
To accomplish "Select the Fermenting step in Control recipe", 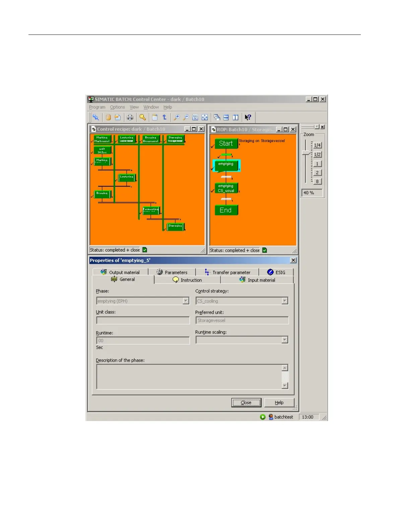I will (x=151, y=211).
